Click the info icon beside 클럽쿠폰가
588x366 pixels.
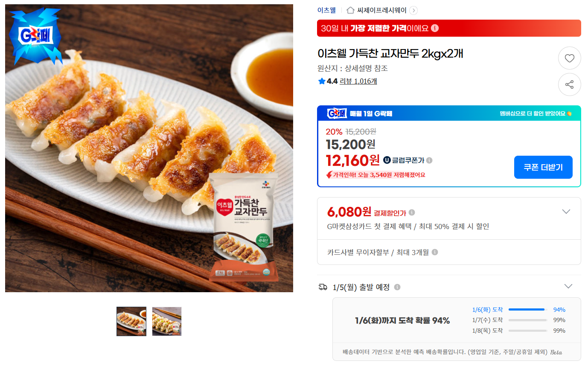pos(430,160)
